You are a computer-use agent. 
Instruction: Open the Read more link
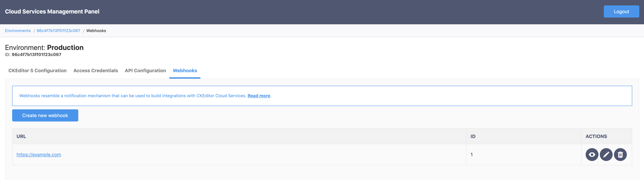tap(259, 96)
